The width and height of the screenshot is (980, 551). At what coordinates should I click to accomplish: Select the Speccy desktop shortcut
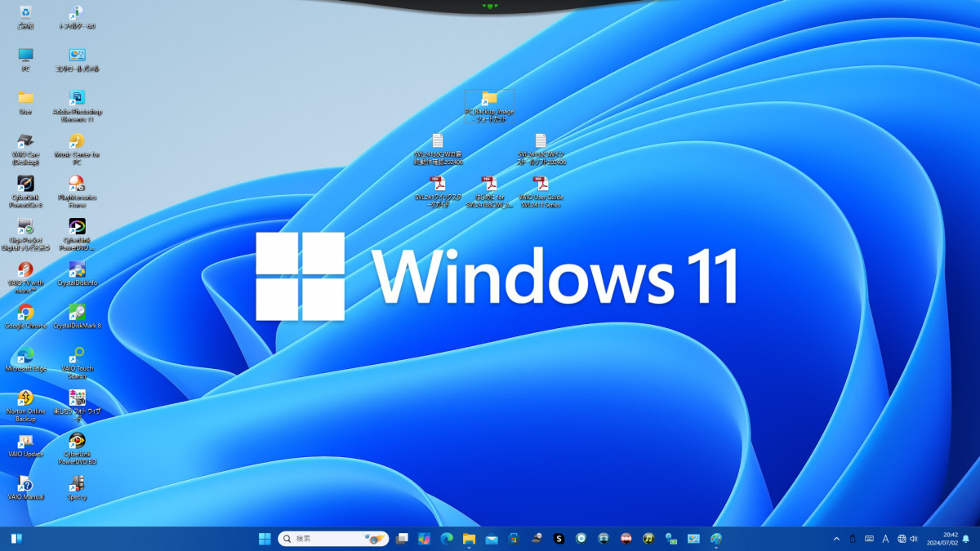click(x=77, y=487)
